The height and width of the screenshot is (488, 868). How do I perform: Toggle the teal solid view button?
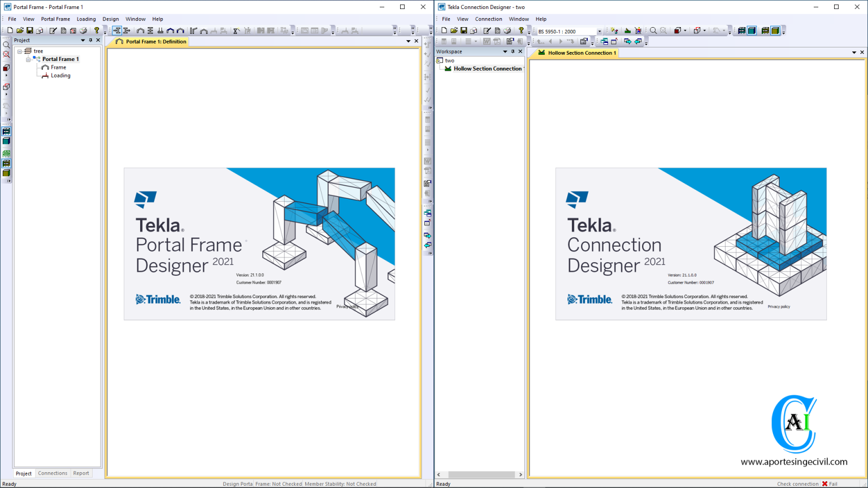tap(6, 141)
